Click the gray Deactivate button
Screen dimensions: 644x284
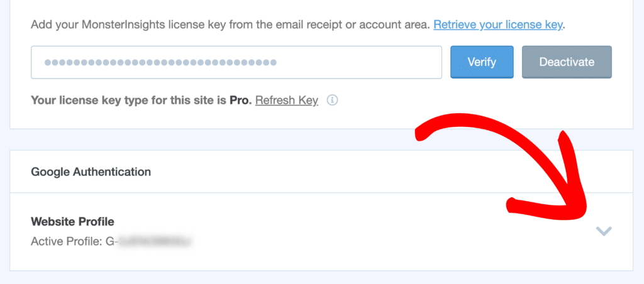point(567,62)
